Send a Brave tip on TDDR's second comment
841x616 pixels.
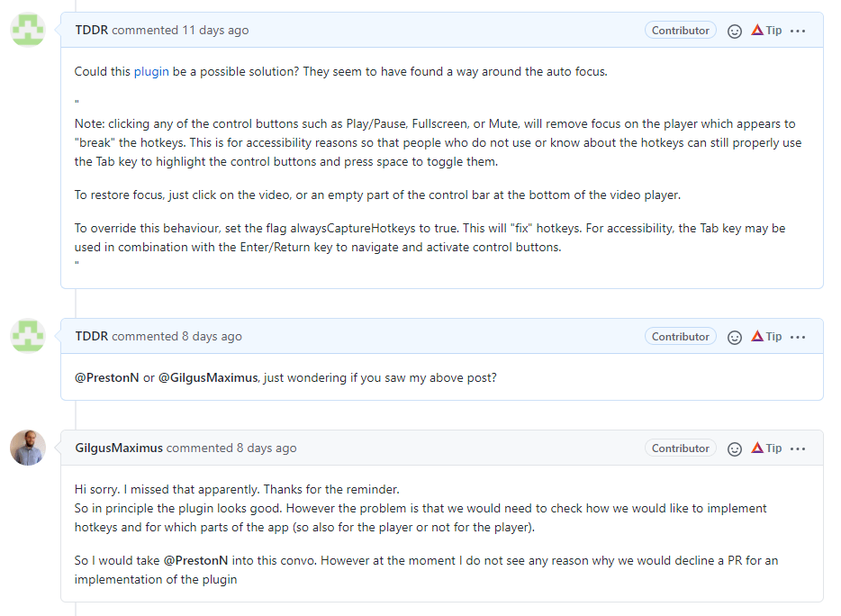(766, 337)
